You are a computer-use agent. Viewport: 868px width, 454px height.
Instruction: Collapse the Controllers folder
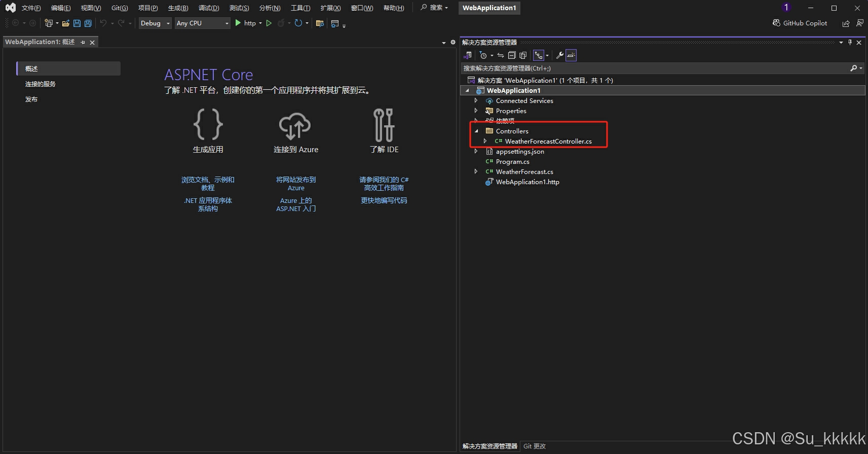[x=476, y=131]
